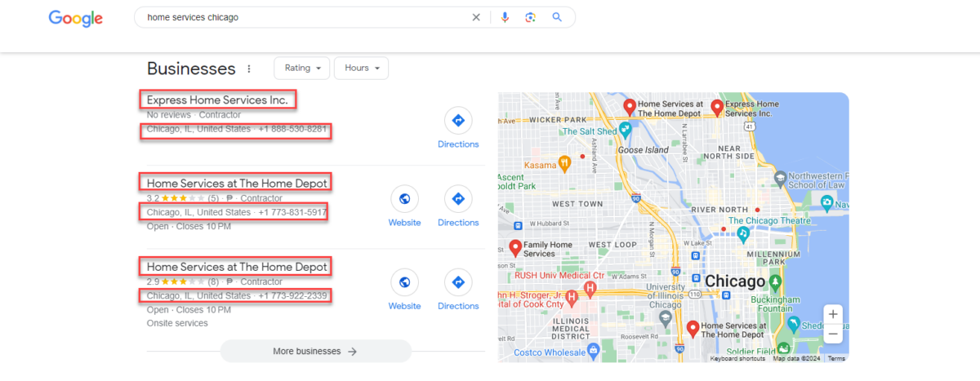Start voice search with microphone icon
Viewport: 980px width, 381px height.
(505, 17)
